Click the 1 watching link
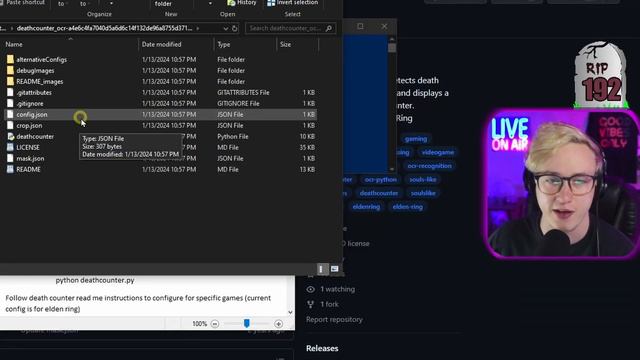The width and height of the screenshot is (640, 360). 338,289
